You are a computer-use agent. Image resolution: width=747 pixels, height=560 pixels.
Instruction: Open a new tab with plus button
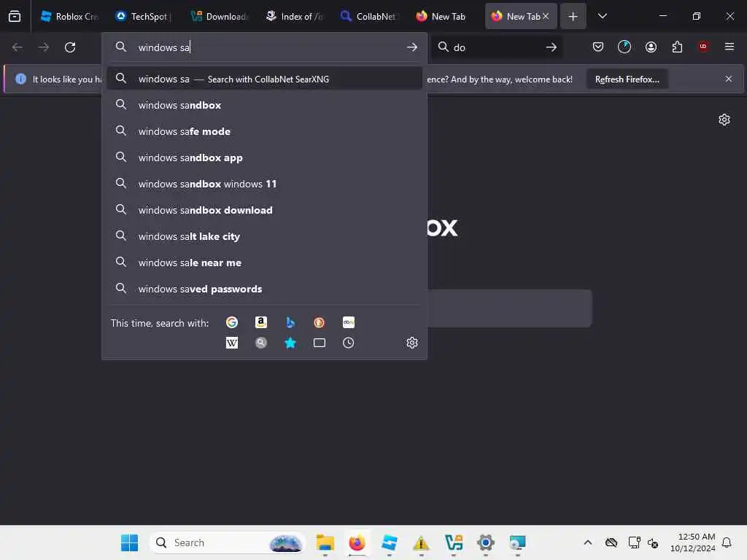click(573, 16)
